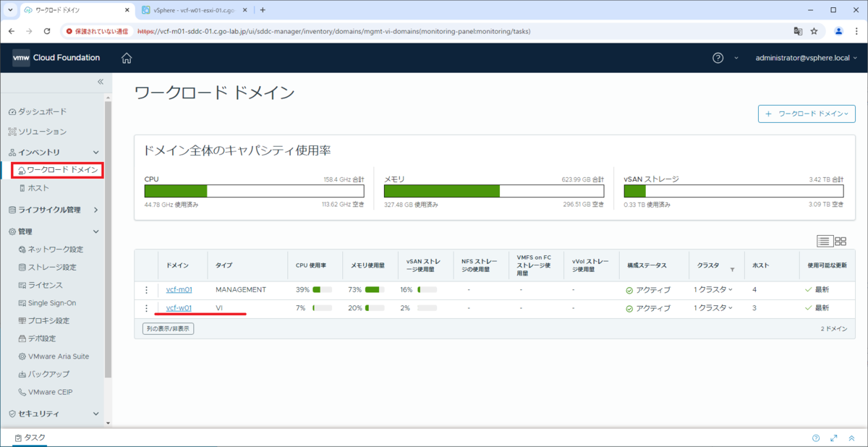Open the tab search dropdown arrow
The image size is (868, 447).
[9, 10]
